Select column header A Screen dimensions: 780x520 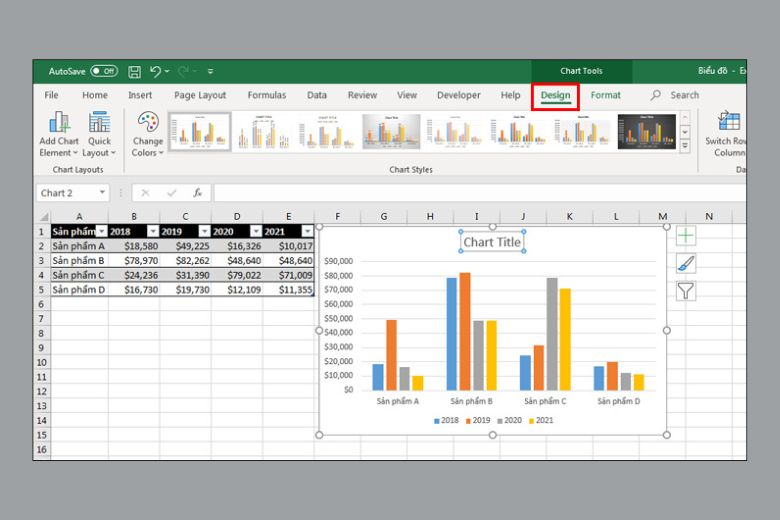[79, 216]
